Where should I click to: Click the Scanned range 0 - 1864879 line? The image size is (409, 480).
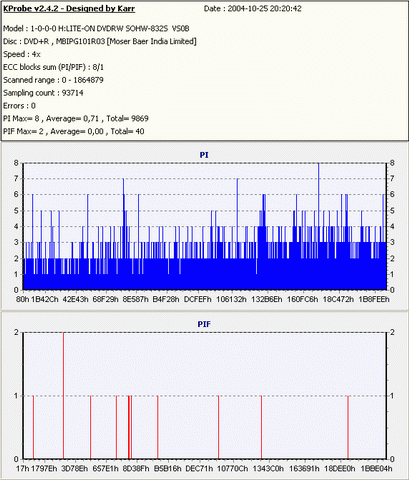click(x=53, y=80)
